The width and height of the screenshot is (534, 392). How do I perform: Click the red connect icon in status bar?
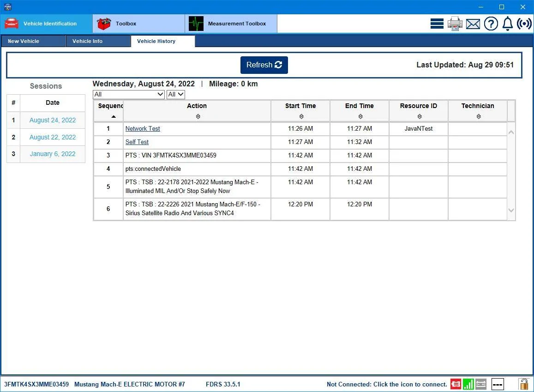tap(456, 385)
